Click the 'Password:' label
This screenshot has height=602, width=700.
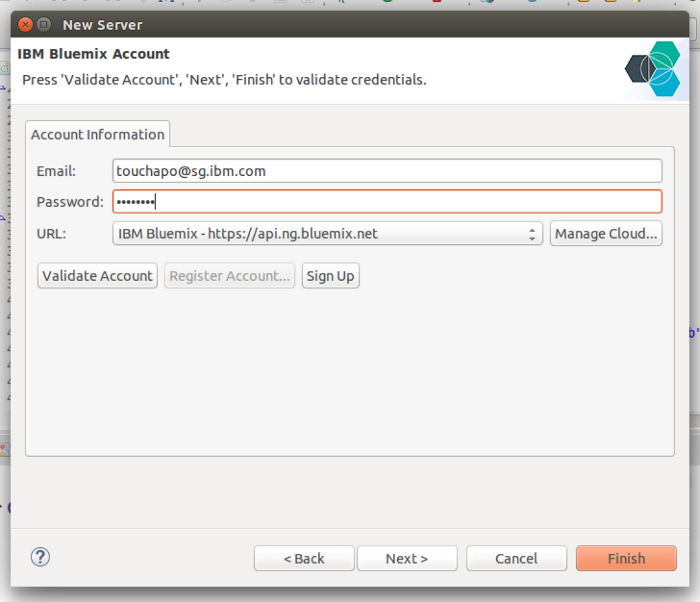point(70,202)
